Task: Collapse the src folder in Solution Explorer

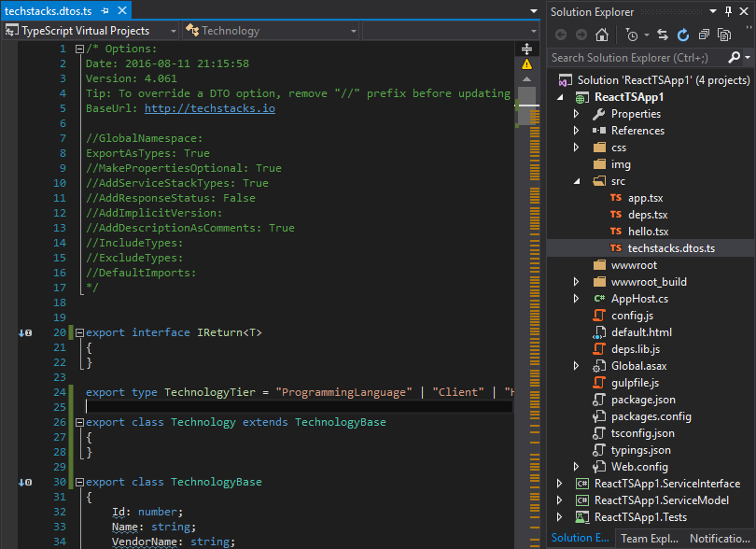Action: [576, 180]
